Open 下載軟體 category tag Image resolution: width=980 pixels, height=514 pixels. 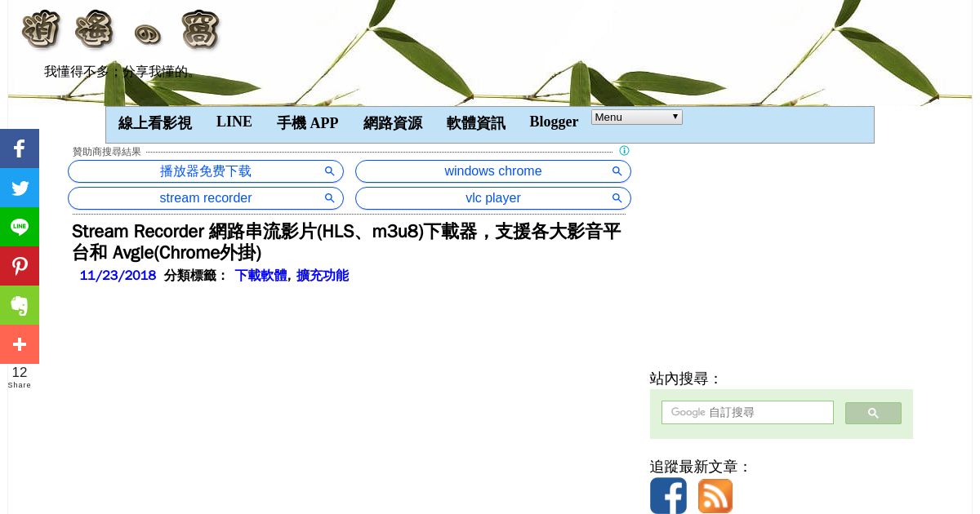click(x=261, y=276)
